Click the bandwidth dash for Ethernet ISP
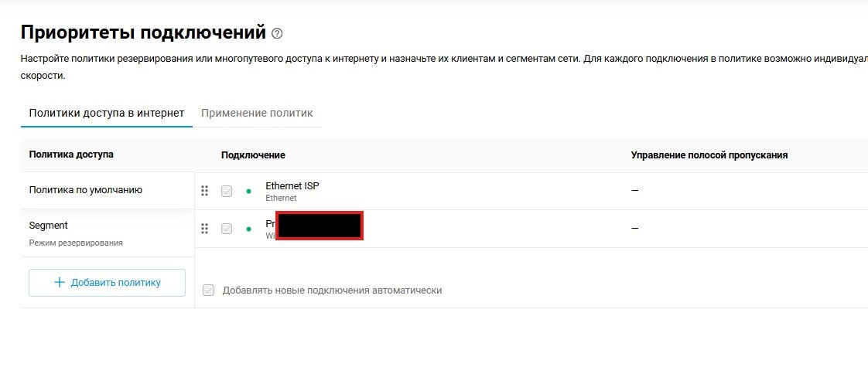Screen dimensions: 868x367 pos(634,191)
